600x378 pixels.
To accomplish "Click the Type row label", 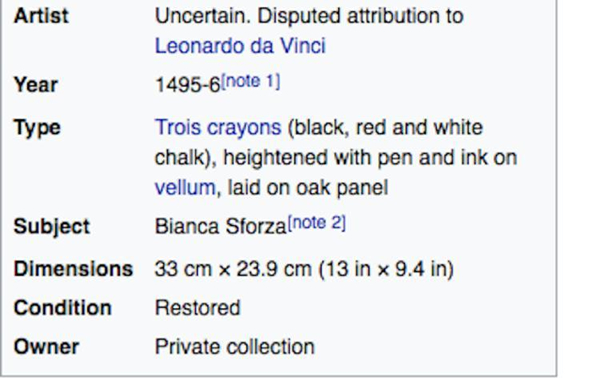I will point(37,127).
